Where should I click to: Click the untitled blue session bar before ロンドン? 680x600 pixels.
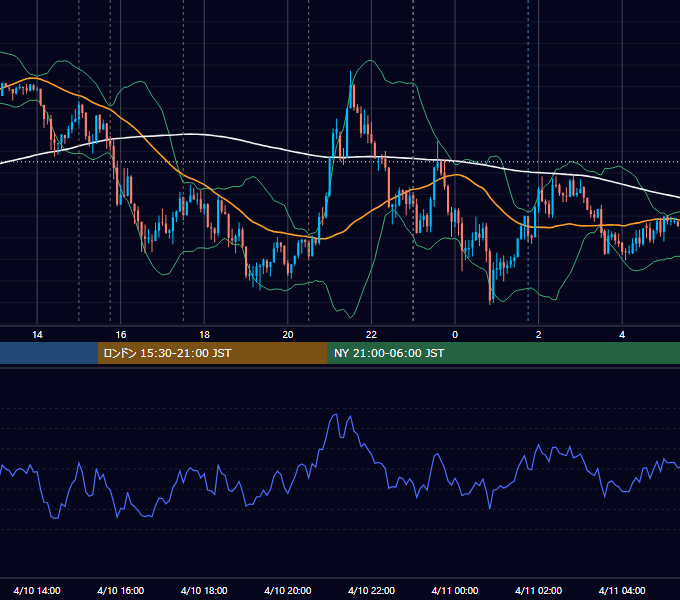[49, 353]
